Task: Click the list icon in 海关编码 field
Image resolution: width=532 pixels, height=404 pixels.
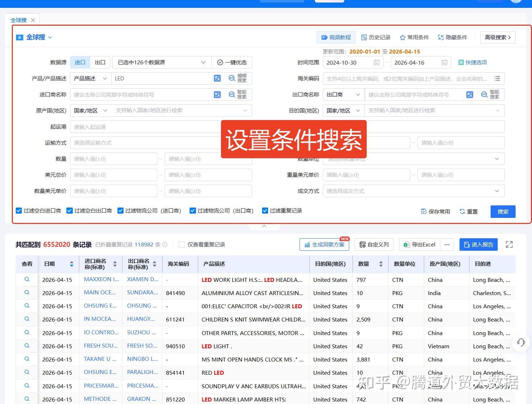Action: [x=497, y=79]
